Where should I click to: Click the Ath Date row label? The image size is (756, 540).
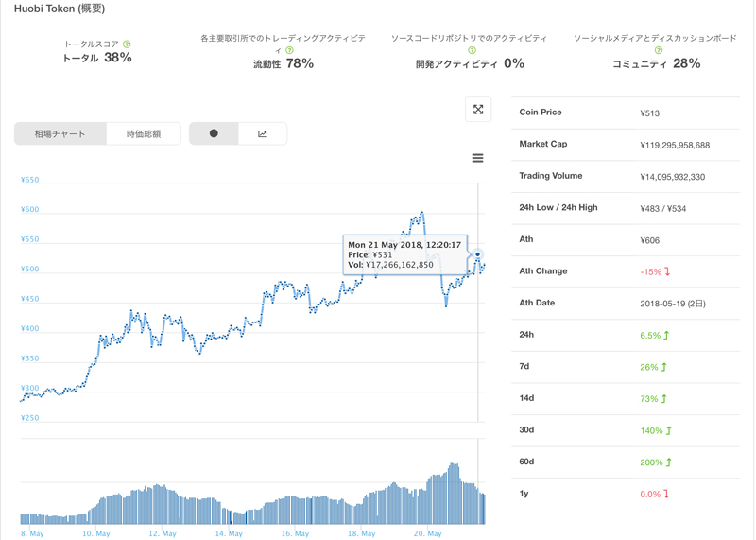click(537, 303)
